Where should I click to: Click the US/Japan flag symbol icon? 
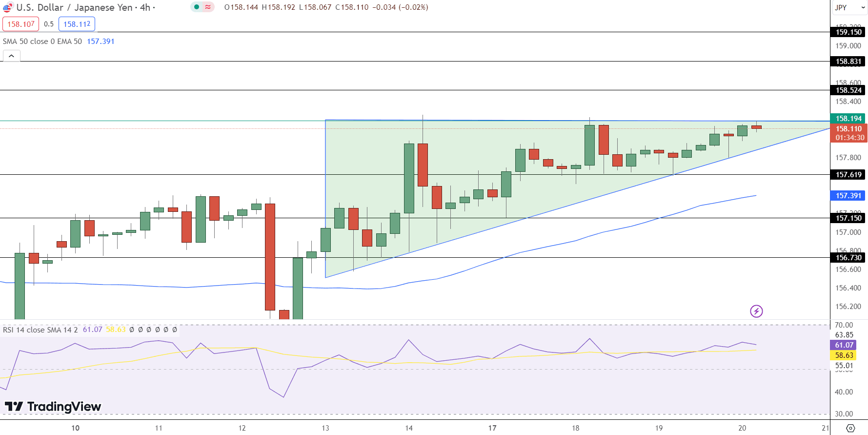point(7,8)
